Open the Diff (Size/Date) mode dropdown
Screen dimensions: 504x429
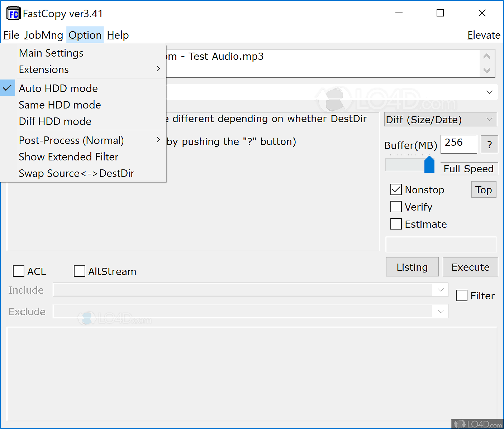(440, 120)
